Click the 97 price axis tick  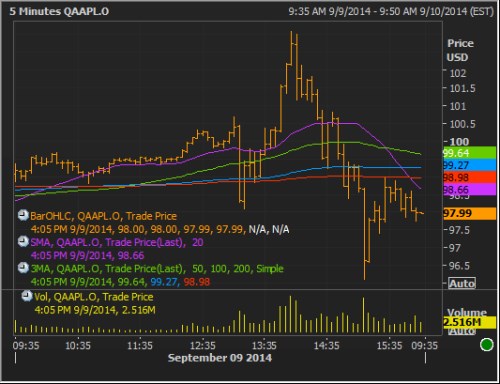pyautogui.click(x=454, y=248)
